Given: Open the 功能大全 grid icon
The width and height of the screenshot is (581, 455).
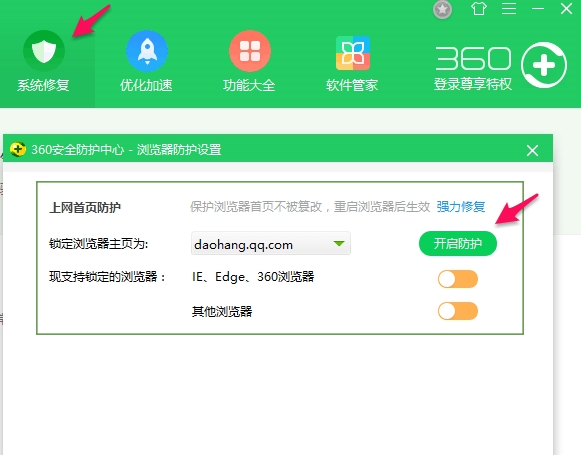Looking at the screenshot, I should (x=250, y=51).
